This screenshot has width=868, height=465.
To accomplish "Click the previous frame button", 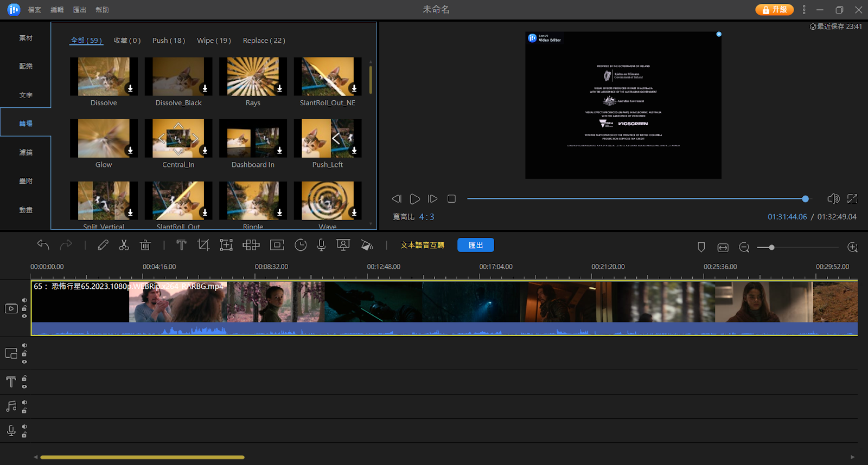I will pos(397,199).
